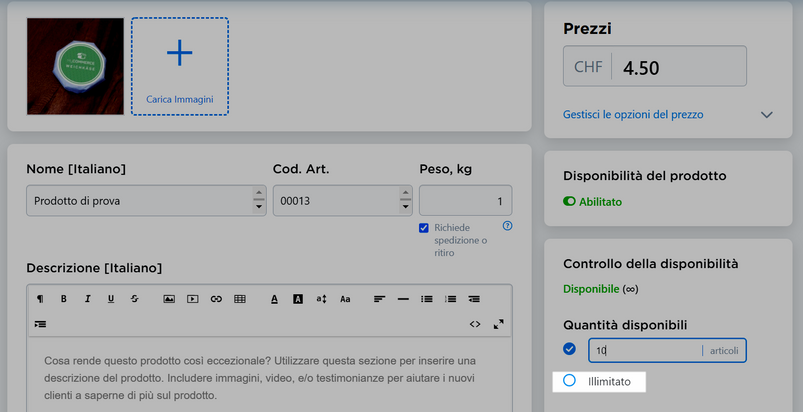Click the CHF price input field

click(679, 67)
